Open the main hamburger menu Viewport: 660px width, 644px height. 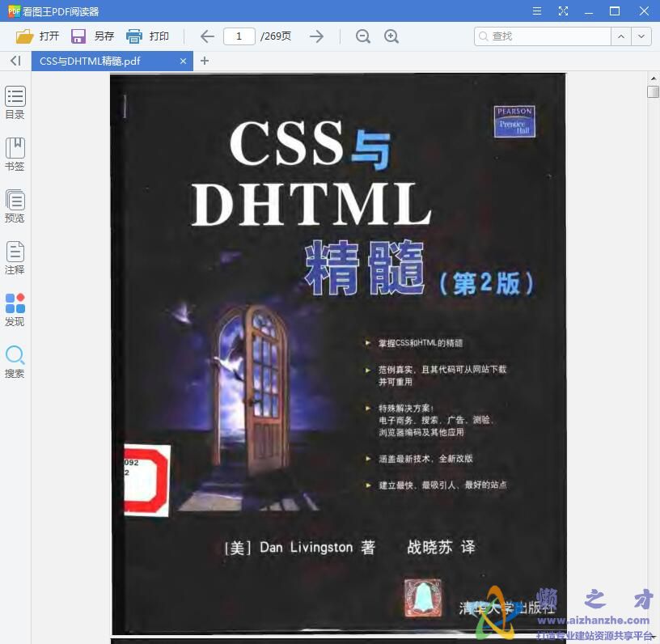[x=536, y=11]
